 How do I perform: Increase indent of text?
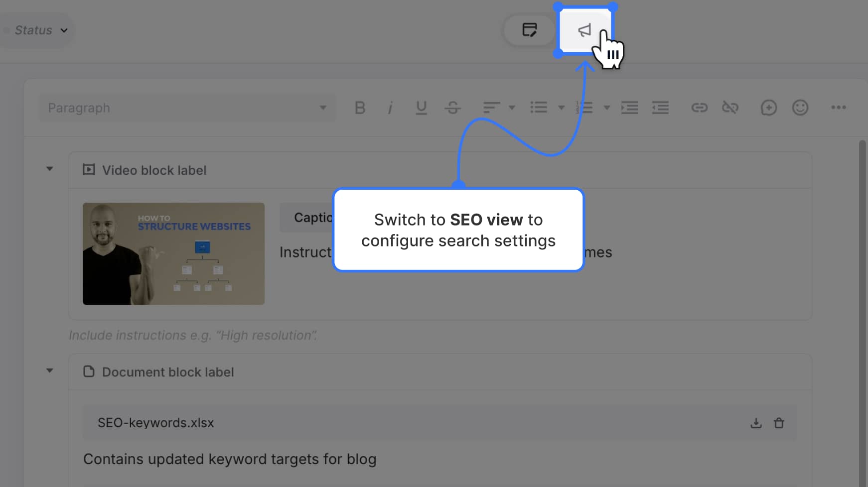(629, 108)
